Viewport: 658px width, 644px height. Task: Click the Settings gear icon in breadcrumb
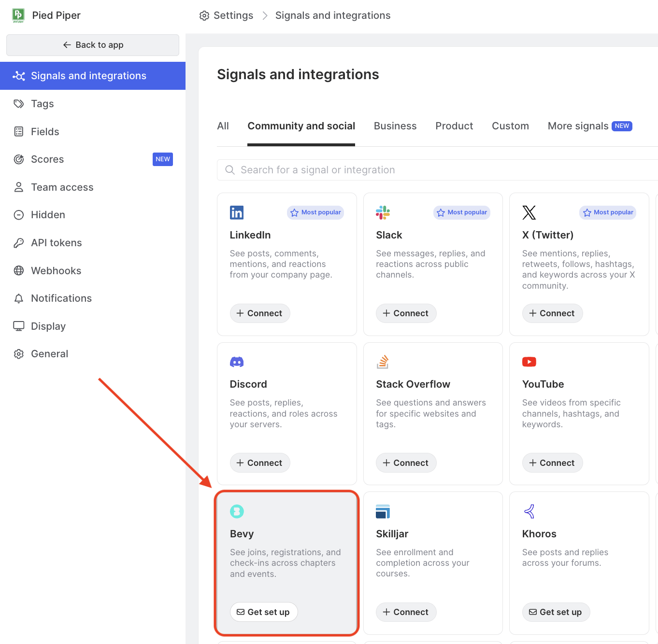point(204,15)
